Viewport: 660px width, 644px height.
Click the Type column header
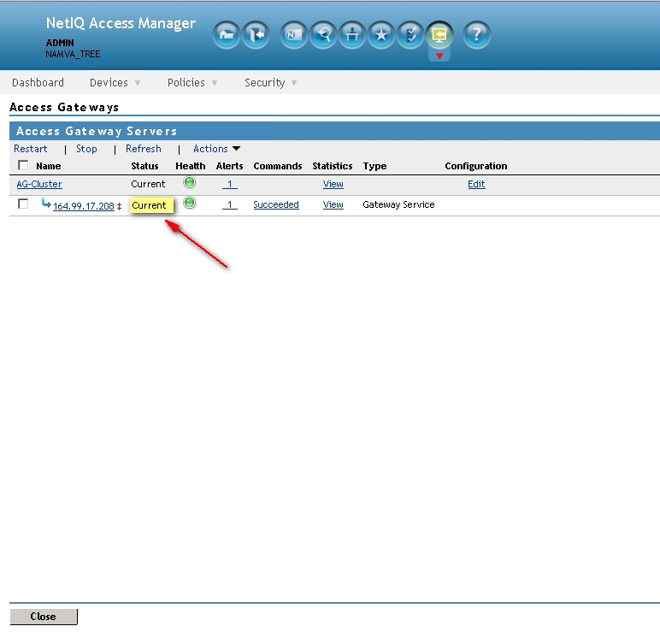click(x=374, y=166)
